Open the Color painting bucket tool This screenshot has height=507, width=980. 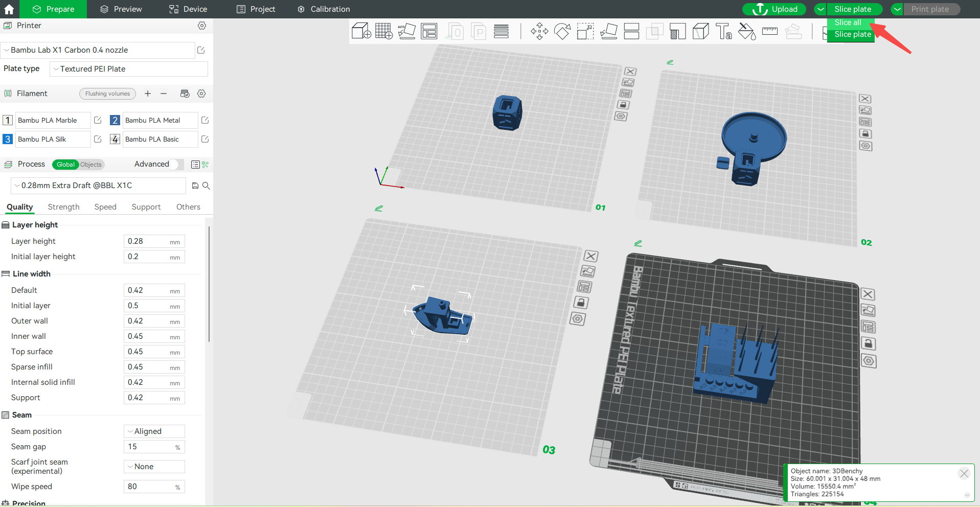pyautogui.click(x=746, y=31)
